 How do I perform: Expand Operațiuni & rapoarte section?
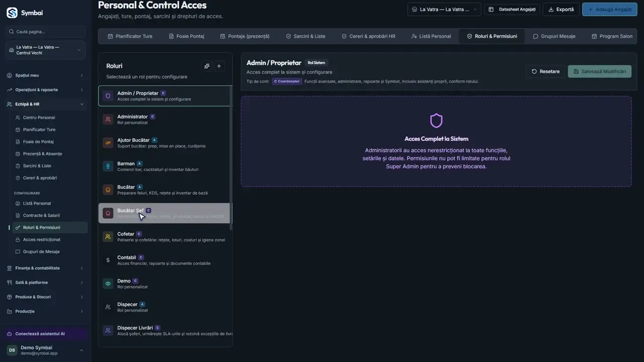[45, 89]
